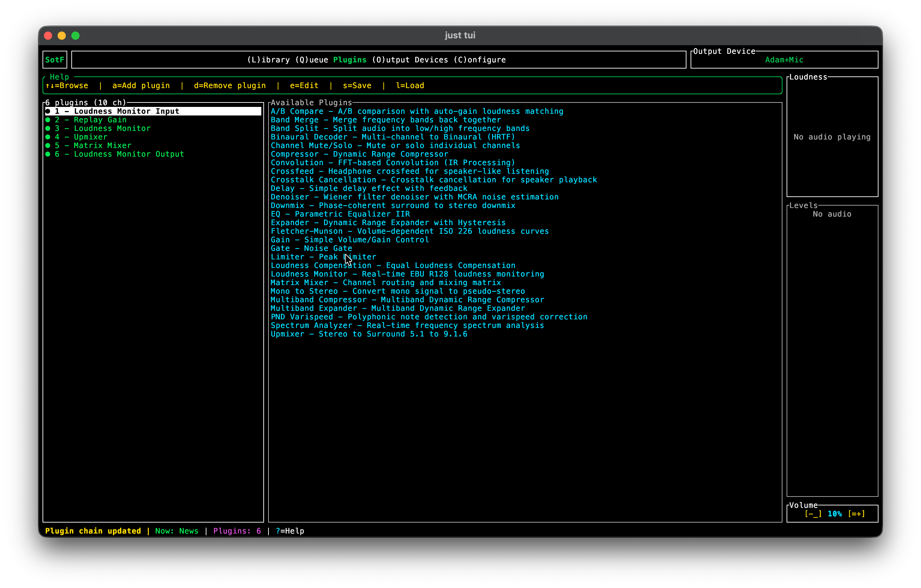921x588 pixels.
Task: Choose the PND Varispeed plugin entry
Action: point(429,317)
